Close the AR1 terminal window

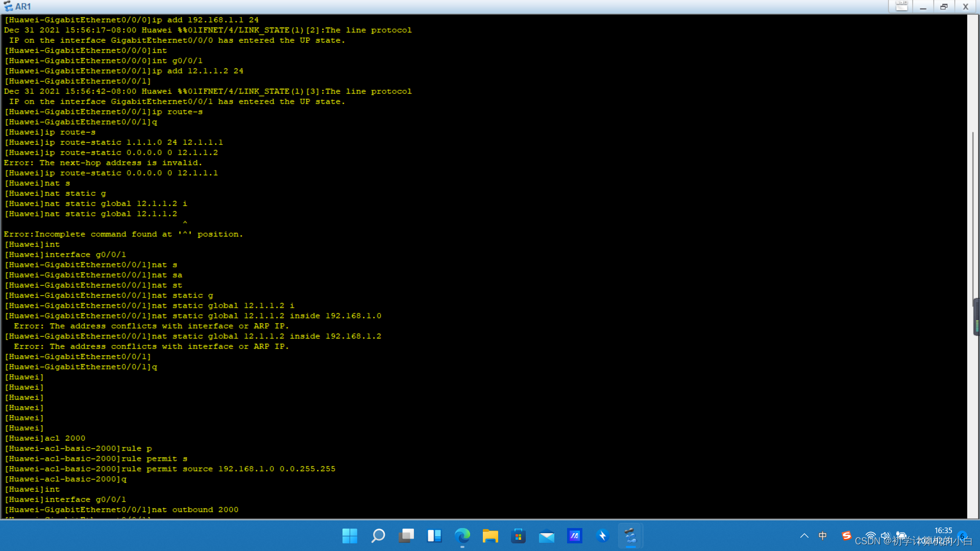[x=965, y=6]
